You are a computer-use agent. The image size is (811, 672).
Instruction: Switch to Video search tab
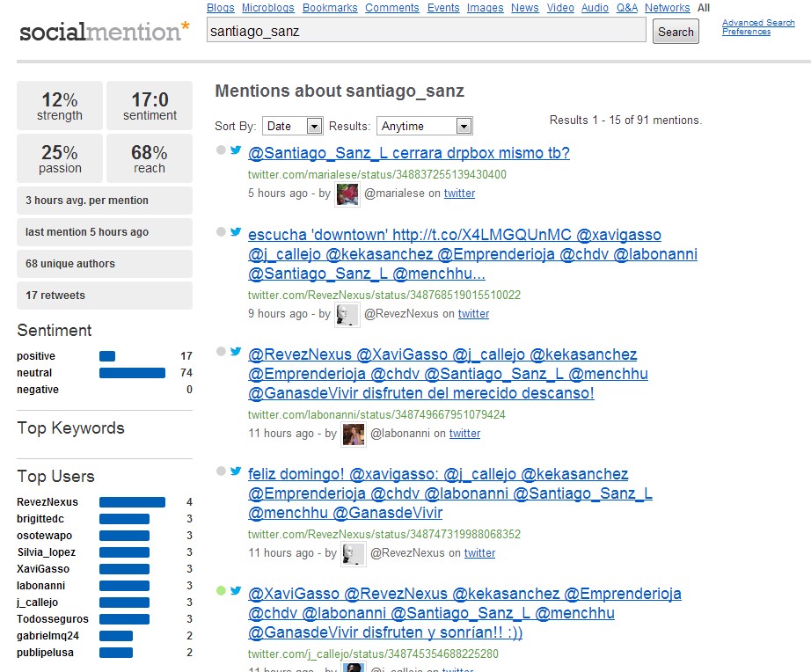[x=560, y=8]
